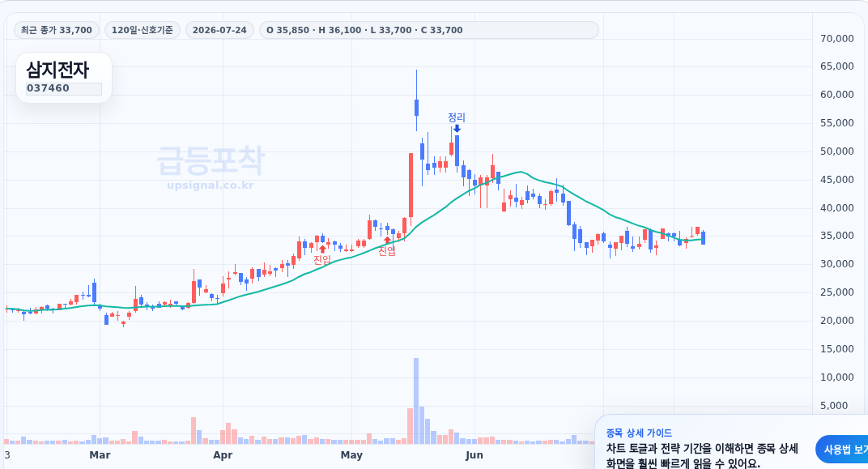Click the 037460 stock code field

[64, 88]
